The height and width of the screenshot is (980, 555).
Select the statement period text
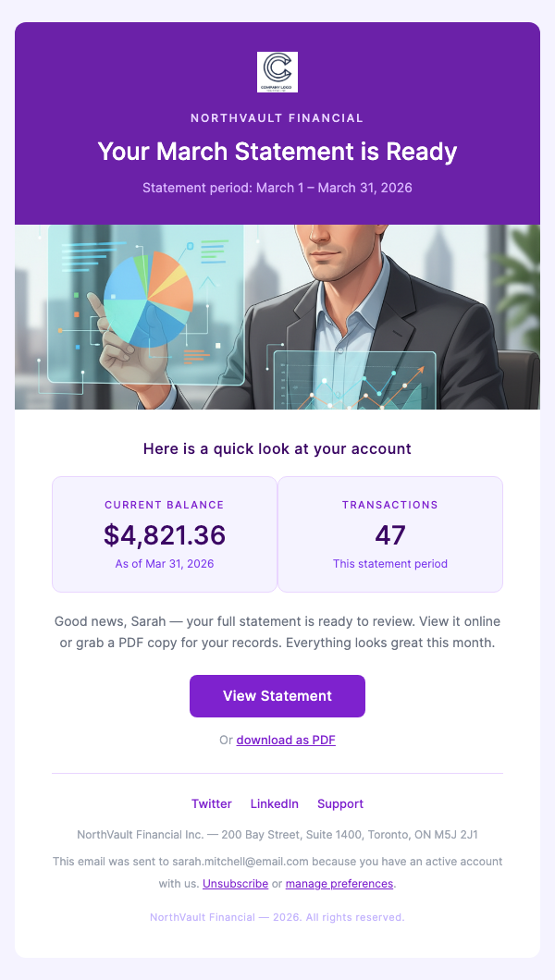tap(277, 187)
